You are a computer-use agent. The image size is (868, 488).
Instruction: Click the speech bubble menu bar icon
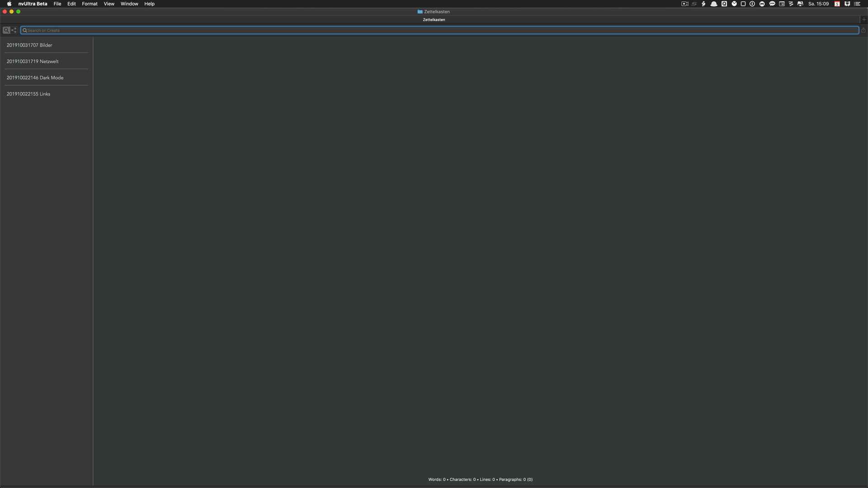pos(772,4)
